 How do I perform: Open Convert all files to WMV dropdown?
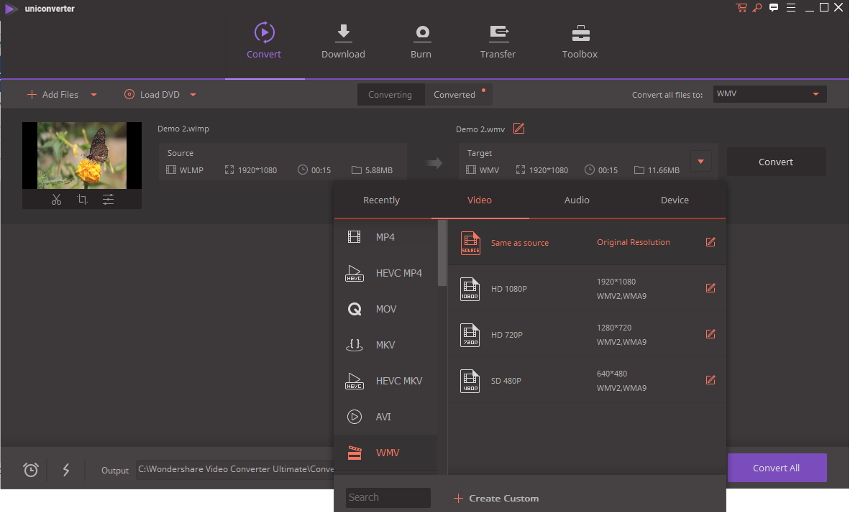pyautogui.click(x=769, y=94)
